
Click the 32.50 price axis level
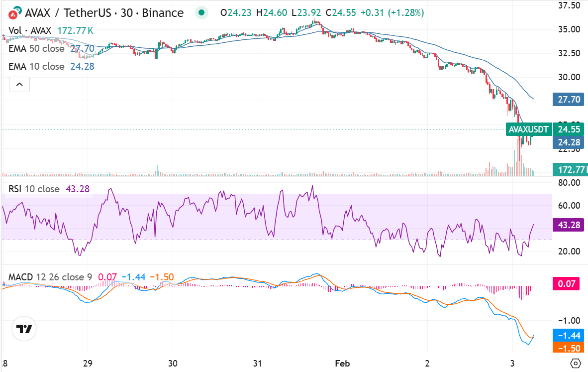(x=569, y=53)
